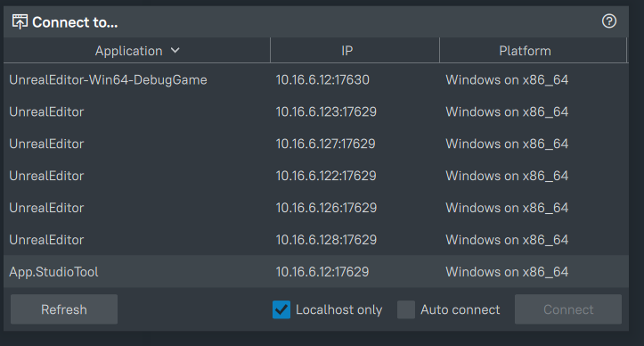Click the IP column header
This screenshot has height=346, width=644.
tap(355, 50)
